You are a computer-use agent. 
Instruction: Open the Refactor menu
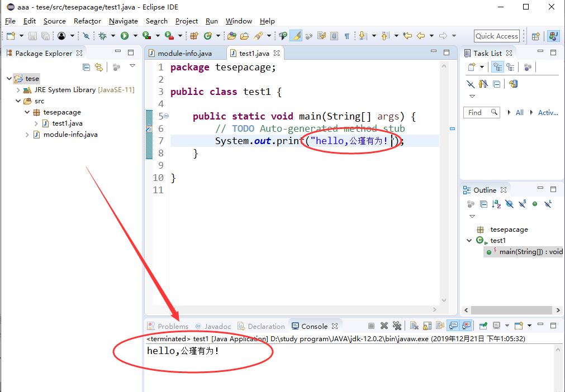[87, 21]
